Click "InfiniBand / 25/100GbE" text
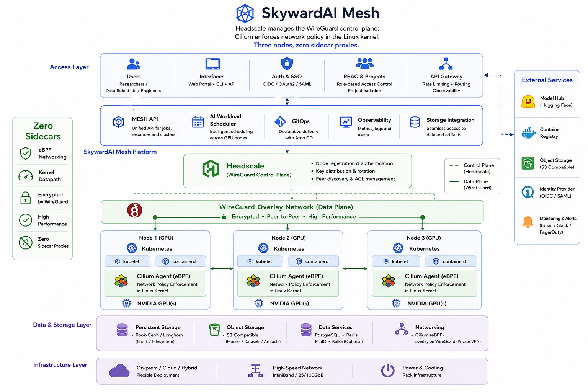Screen dimensions: 588x392 298,375
